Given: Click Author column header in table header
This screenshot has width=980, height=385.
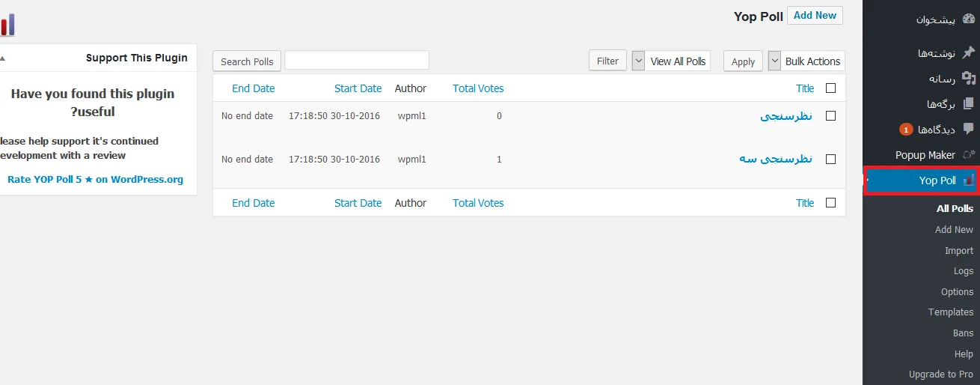Looking at the screenshot, I should pos(411,88).
